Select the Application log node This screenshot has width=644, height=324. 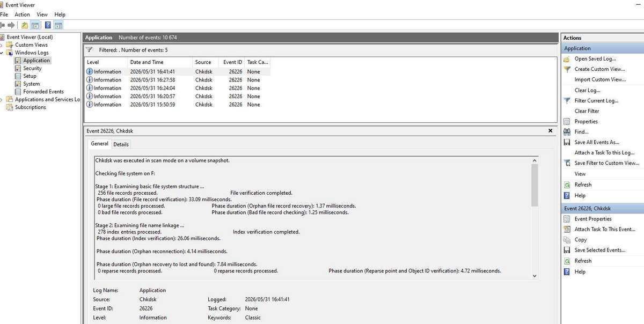[36, 61]
